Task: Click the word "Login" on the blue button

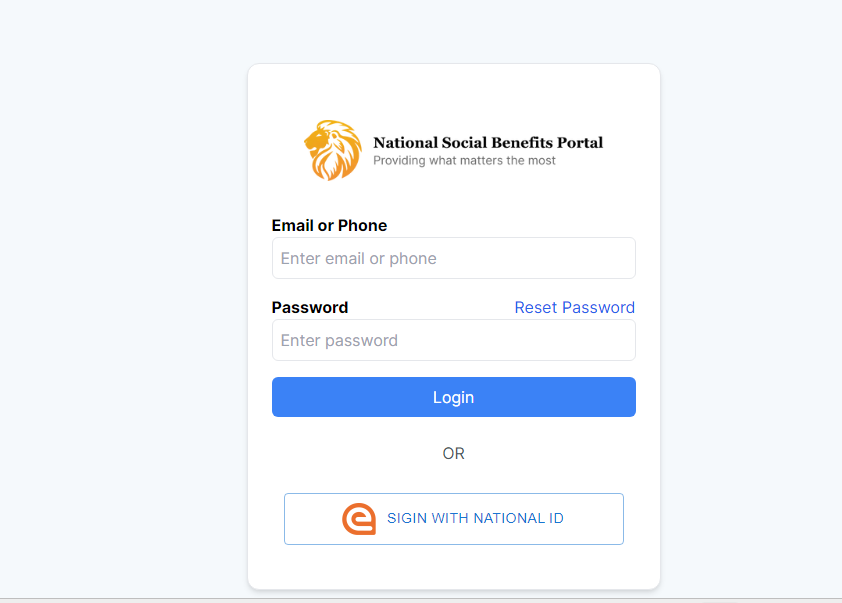Action: point(453,397)
